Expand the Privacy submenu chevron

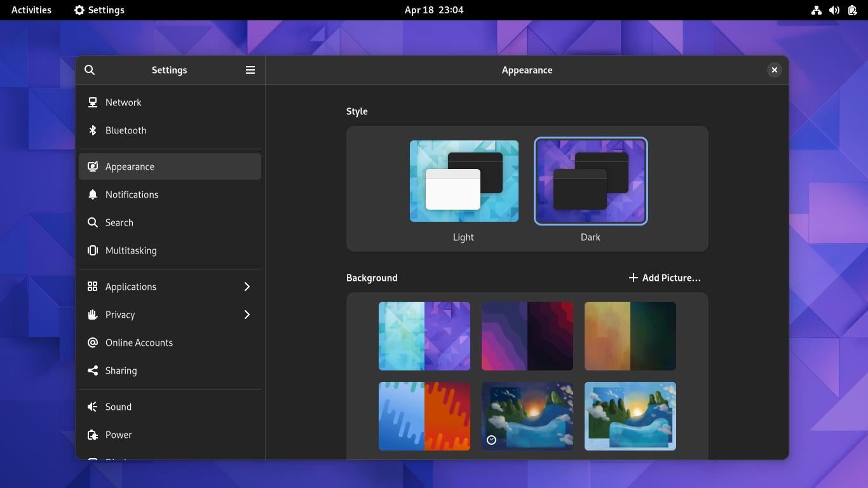coord(247,315)
